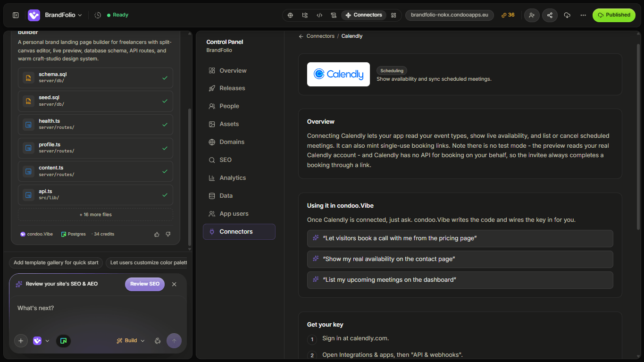Image resolution: width=644 pixels, height=362 pixels.
Task: Click the Postgres icon button in prompt box
Action: [x=63, y=341]
